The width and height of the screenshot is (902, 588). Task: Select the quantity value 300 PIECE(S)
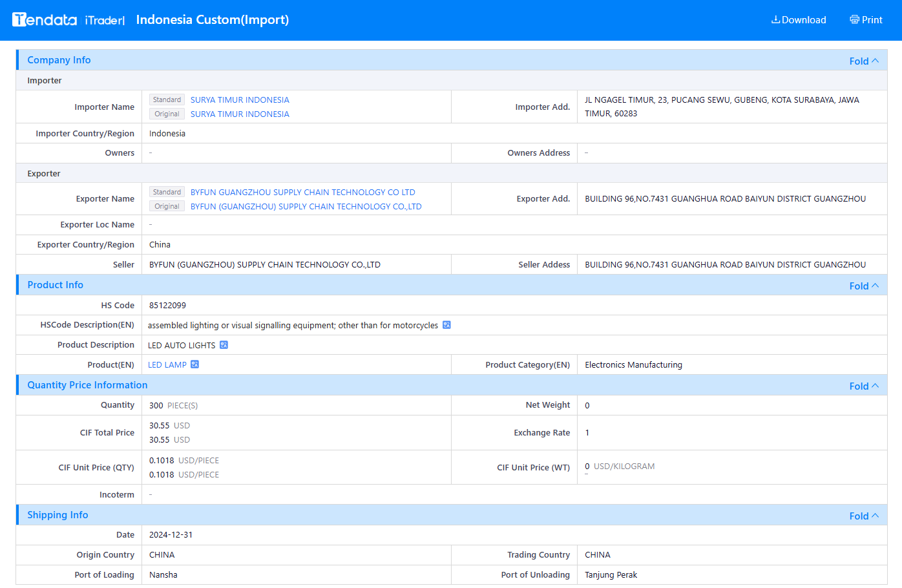pos(173,405)
